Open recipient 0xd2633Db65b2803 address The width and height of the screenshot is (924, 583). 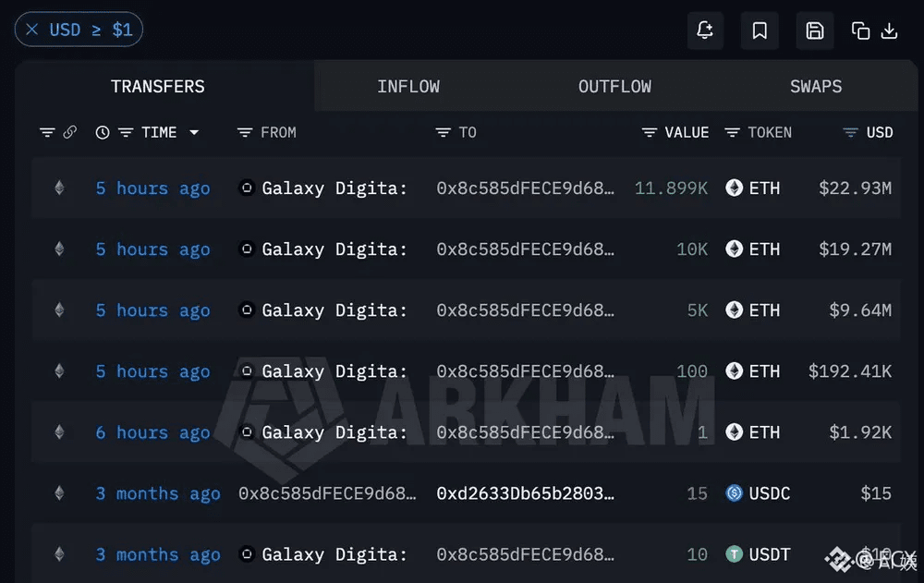point(525,493)
